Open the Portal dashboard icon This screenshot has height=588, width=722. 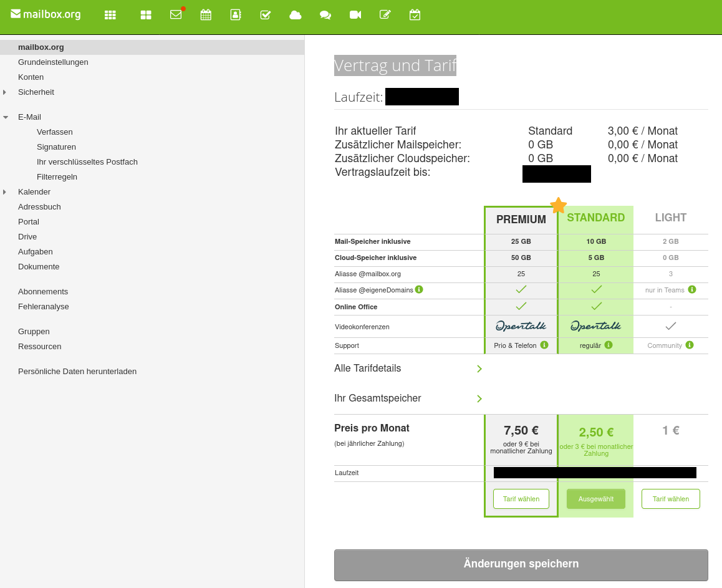(x=146, y=15)
